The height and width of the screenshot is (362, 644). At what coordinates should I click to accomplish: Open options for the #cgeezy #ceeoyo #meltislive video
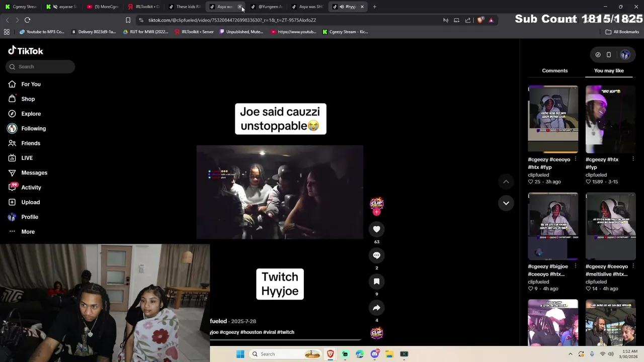[633, 266]
